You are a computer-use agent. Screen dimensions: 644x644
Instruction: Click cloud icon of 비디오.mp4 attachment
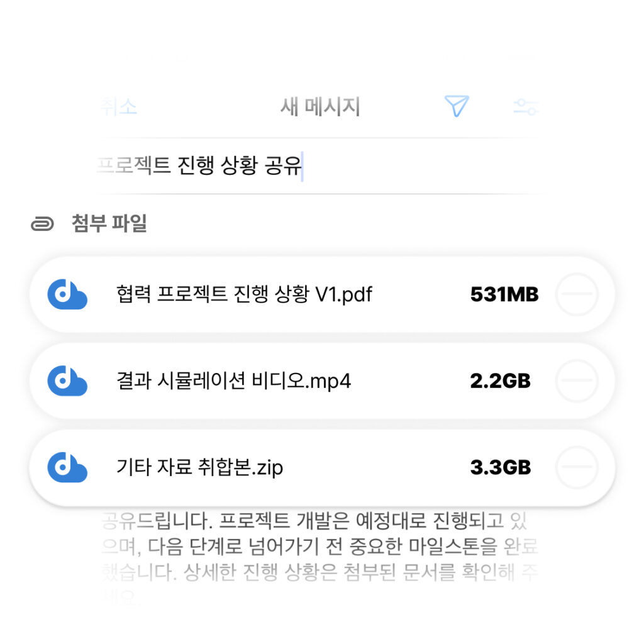[x=67, y=380]
